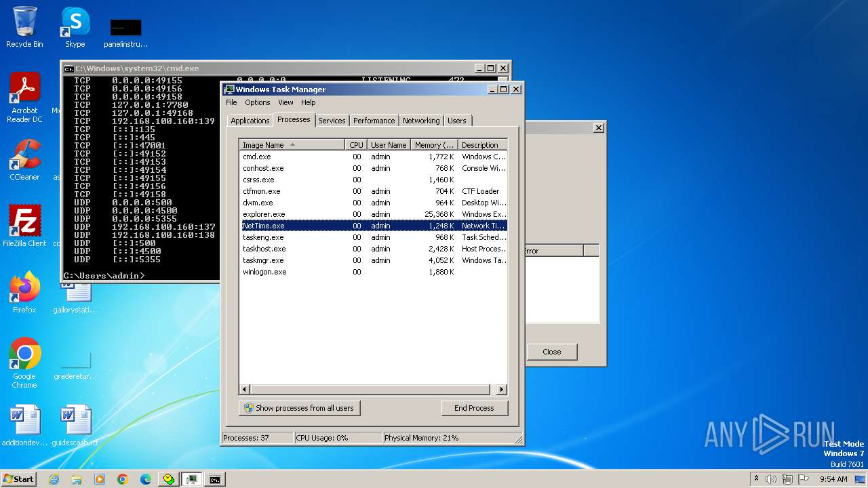Open the panelinstru... desktop file

(125, 33)
